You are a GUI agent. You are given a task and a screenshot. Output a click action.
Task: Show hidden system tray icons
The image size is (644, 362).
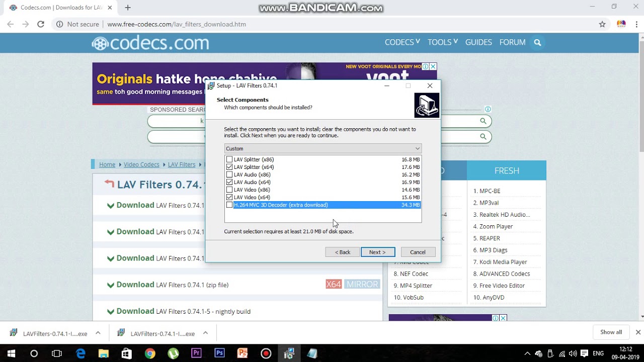[x=527, y=353]
